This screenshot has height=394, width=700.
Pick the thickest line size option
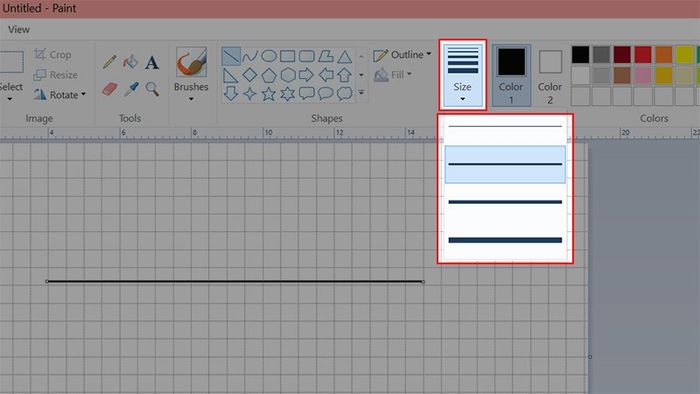click(x=505, y=240)
